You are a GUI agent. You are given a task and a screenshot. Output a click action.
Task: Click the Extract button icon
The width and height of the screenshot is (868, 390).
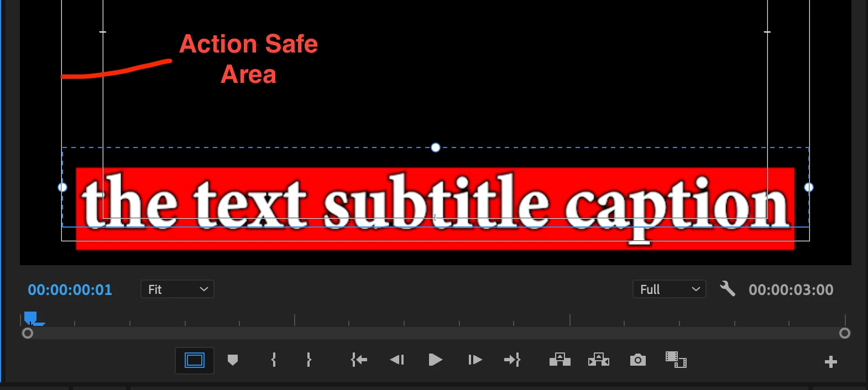[599, 360]
